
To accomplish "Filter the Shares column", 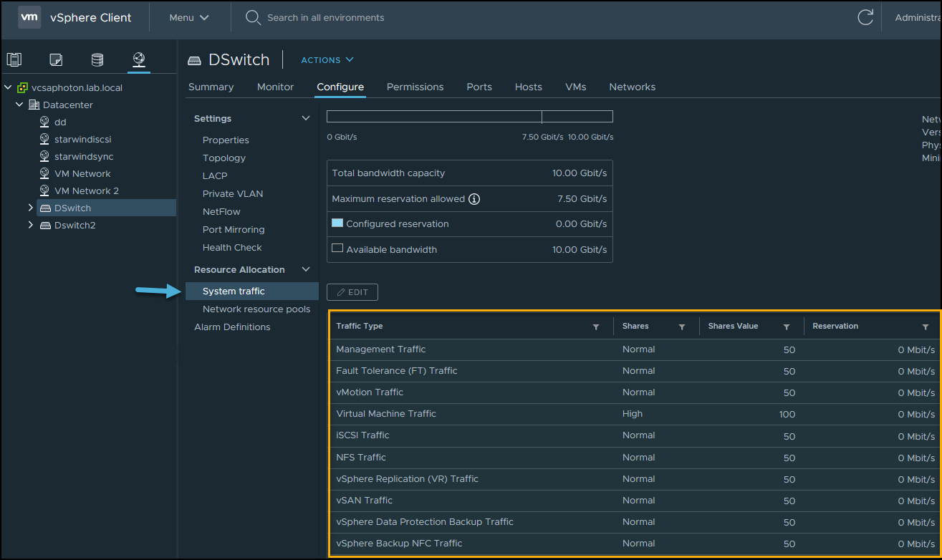I will (682, 327).
